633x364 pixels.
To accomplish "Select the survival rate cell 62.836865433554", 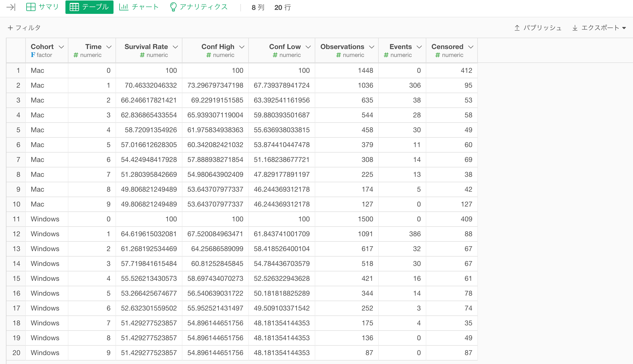I will [149, 115].
